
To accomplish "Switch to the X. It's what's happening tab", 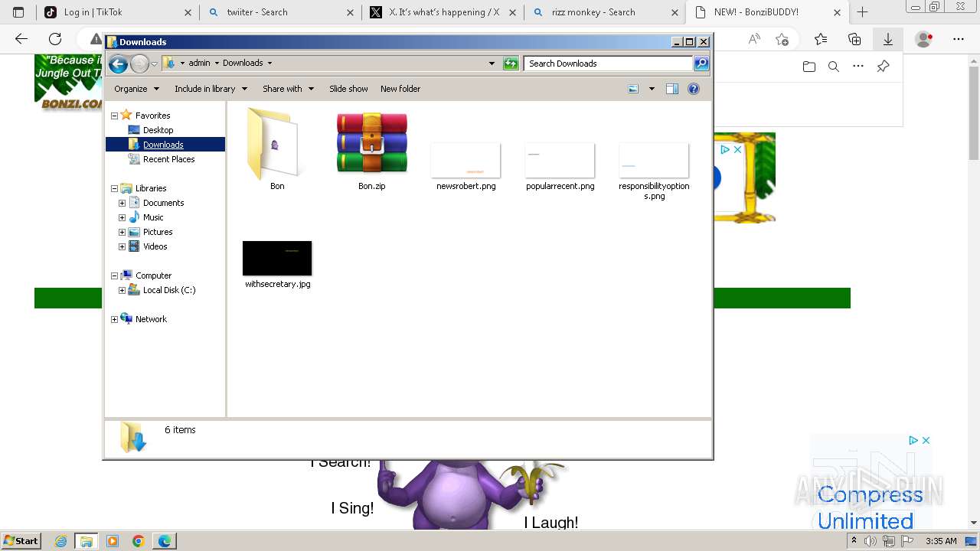I will pos(443,12).
